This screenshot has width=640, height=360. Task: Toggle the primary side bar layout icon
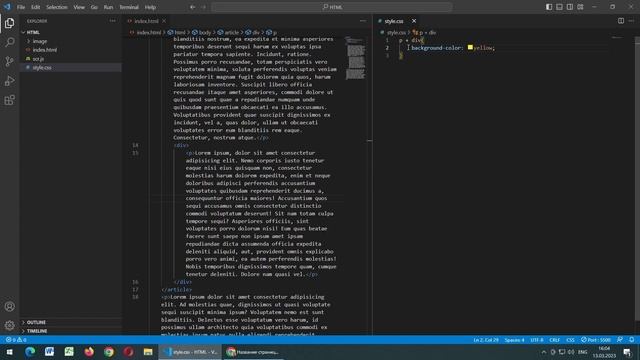[549, 7]
